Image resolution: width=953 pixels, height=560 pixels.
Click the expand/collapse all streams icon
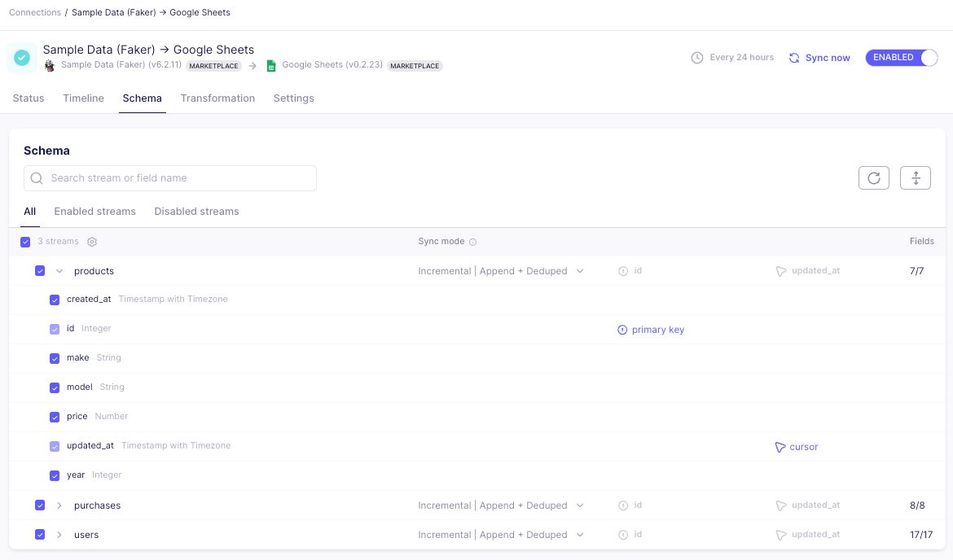pos(916,178)
